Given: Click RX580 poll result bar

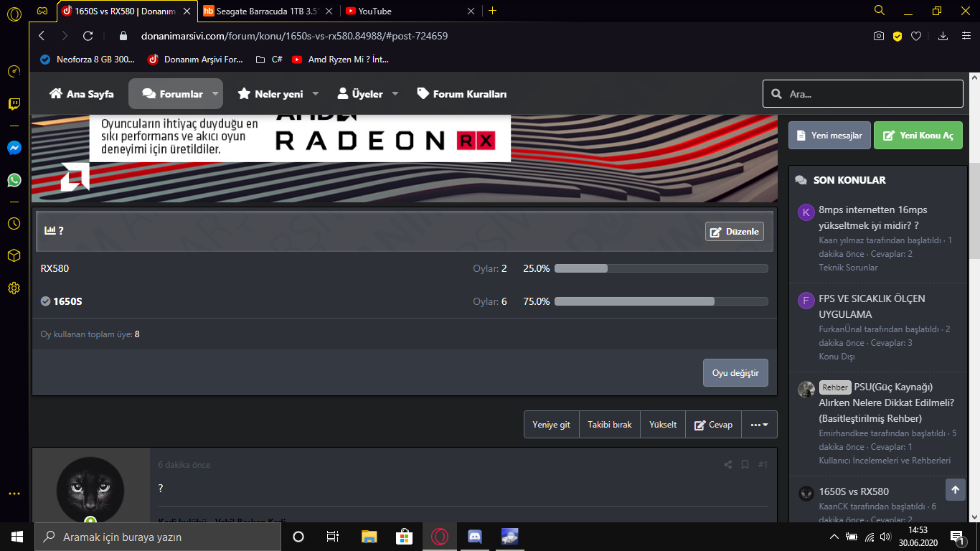Looking at the screenshot, I should [x=661, y=268].
